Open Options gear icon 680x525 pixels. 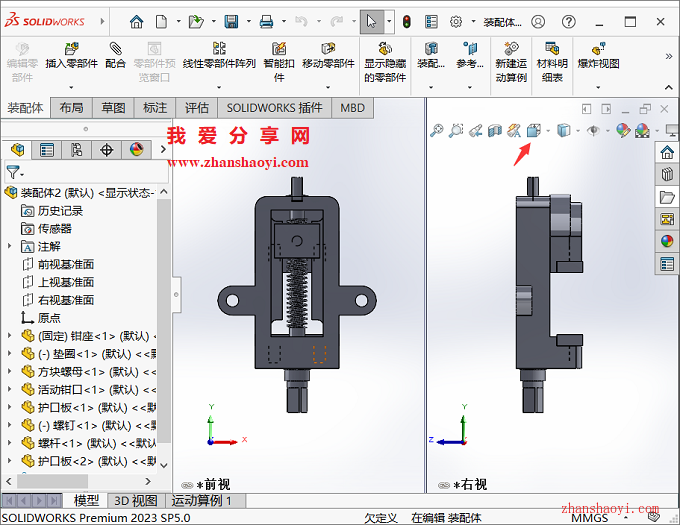tap(456, 21)
